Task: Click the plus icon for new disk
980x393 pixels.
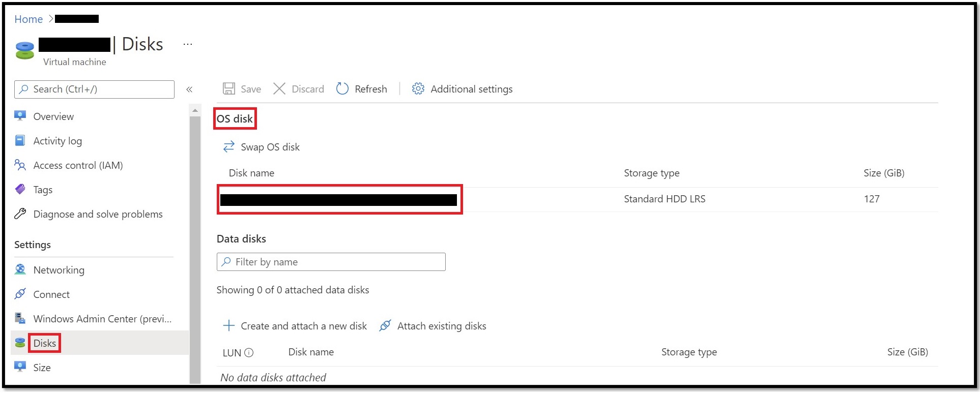Action: [229, 326]
